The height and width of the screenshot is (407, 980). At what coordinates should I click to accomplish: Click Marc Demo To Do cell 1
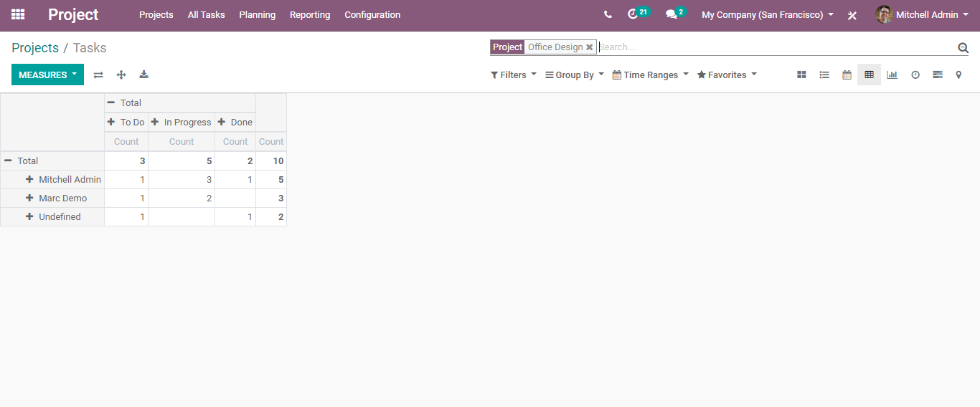point(126,198)
